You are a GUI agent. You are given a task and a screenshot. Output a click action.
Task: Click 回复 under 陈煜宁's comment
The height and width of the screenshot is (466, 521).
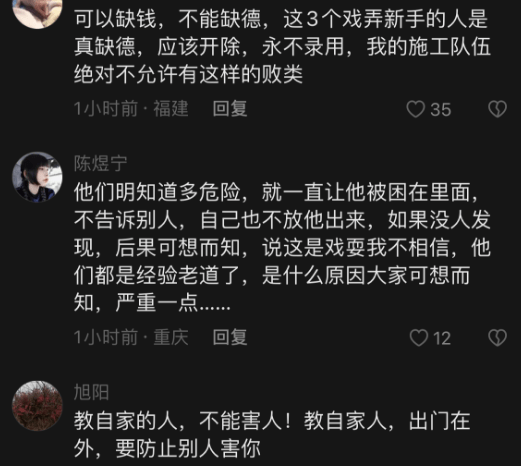tap(230, 337)
